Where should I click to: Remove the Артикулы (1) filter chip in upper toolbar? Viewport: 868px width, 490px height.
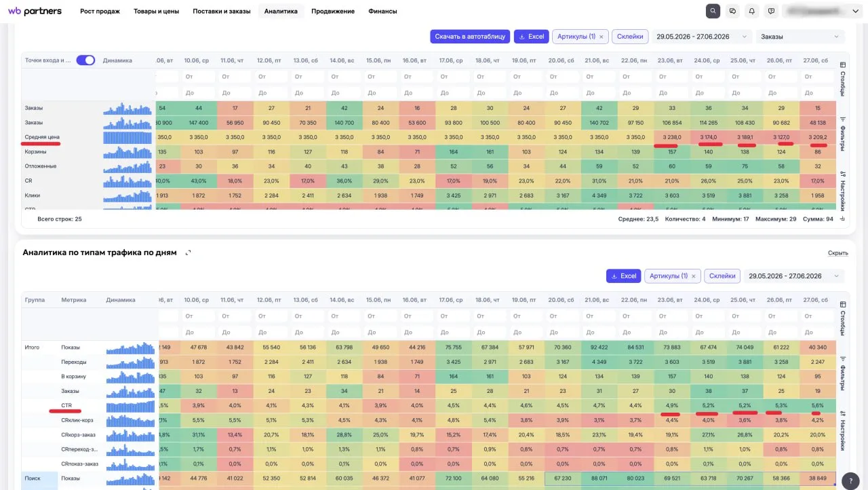pos(601,37)
